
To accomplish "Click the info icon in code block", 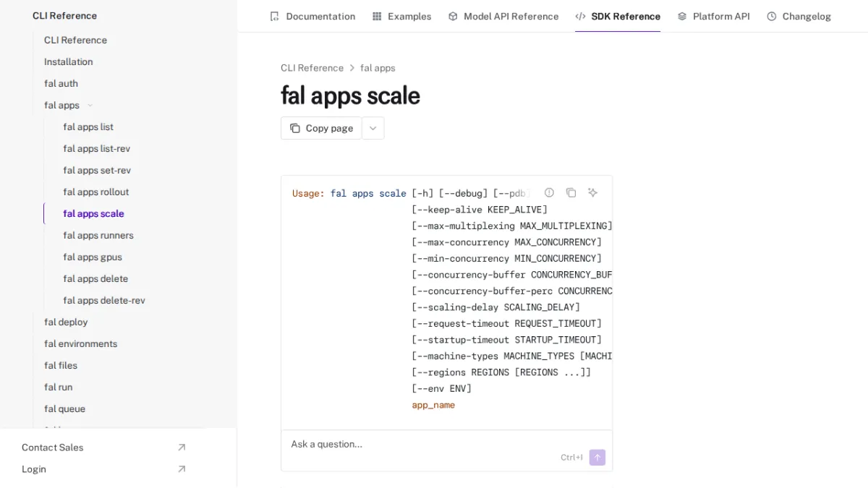I will tap(549, 192).
